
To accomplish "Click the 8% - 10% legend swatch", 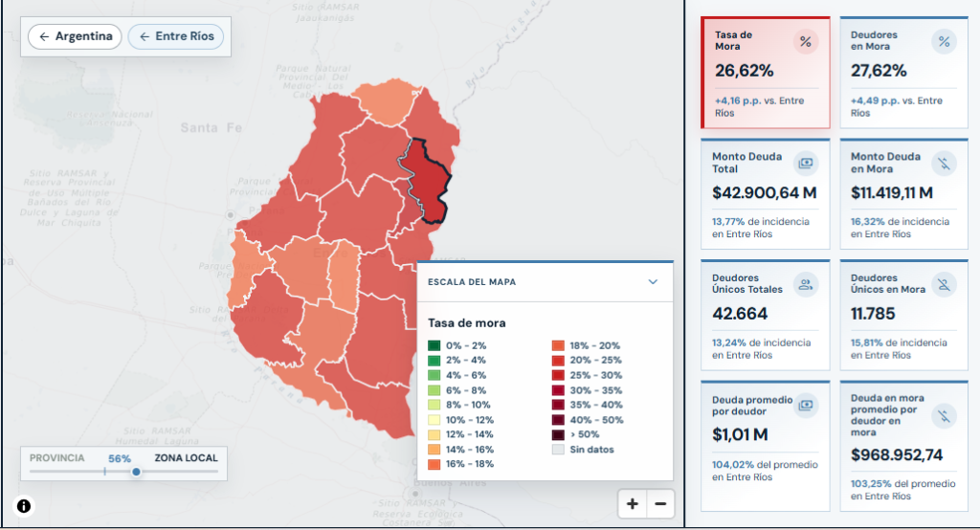I will tap(434, 405).
